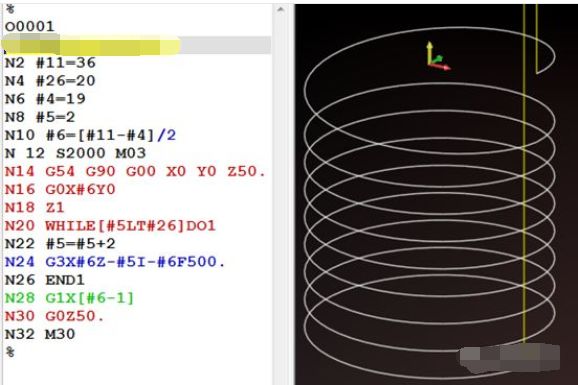Screen dimensions: 578x385
Task: Select line N6 #4=19
Action: tap(45, 99)
